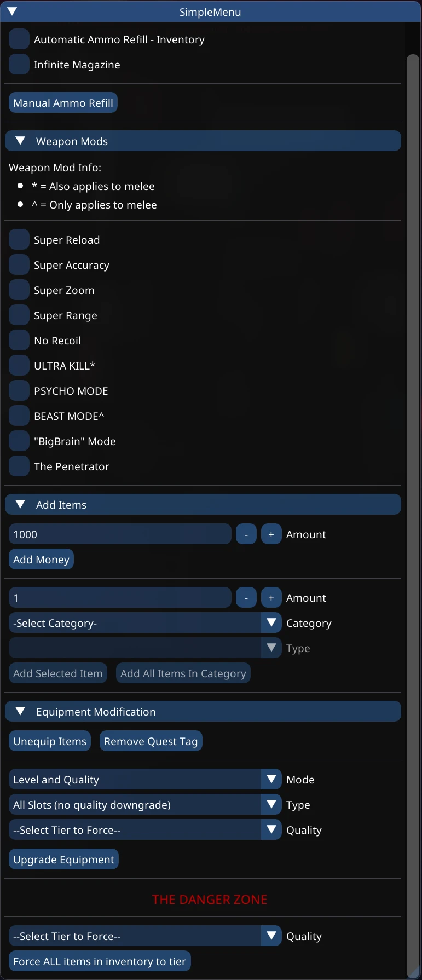Screen dimensions: 422x980
Task: Collapse the Weapon Mods section
Action: click(x=20, y=141)
